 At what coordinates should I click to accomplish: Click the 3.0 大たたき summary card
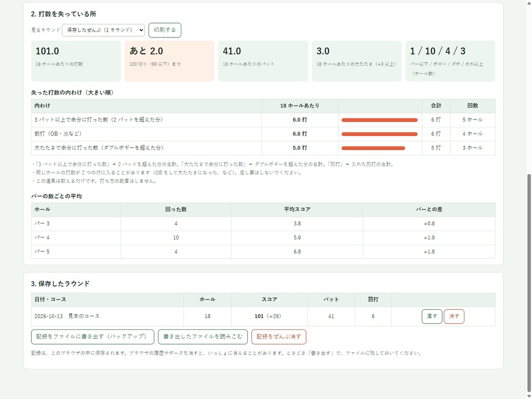[356, 61]
